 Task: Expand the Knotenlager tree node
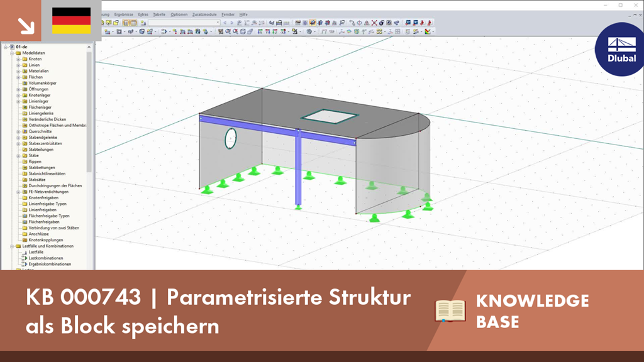coord(18,96)
